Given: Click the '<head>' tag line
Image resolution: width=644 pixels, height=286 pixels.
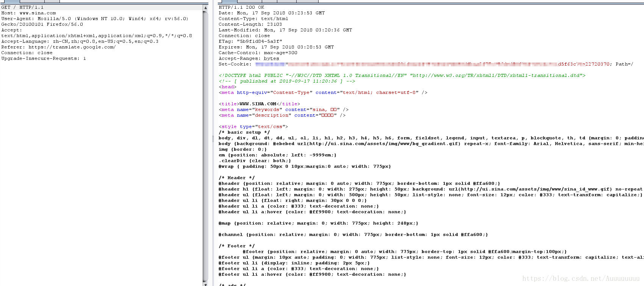Looking at the screenshot, I should [x=227, y=87].
